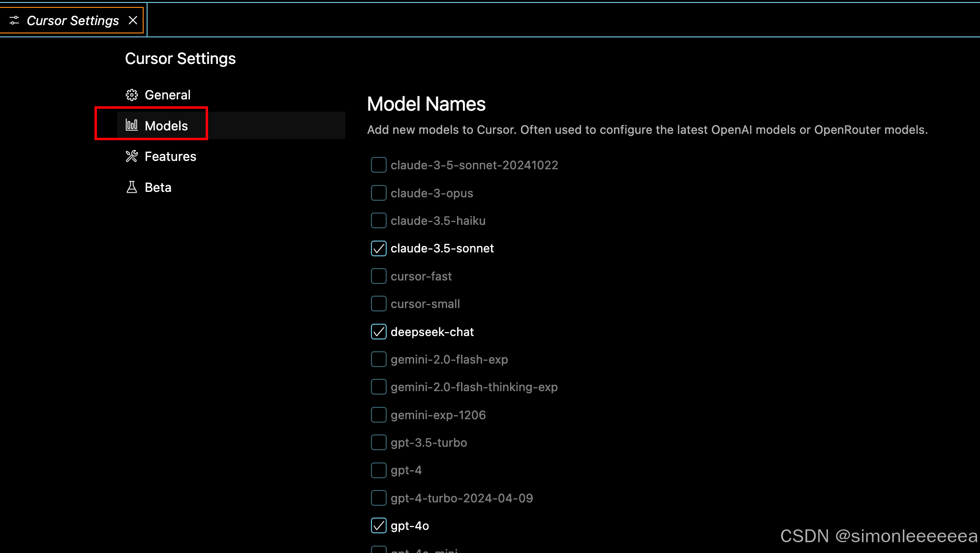Viewport: 980px width, 553px height.
Task: Open the Features settings section
Action: 170,156
